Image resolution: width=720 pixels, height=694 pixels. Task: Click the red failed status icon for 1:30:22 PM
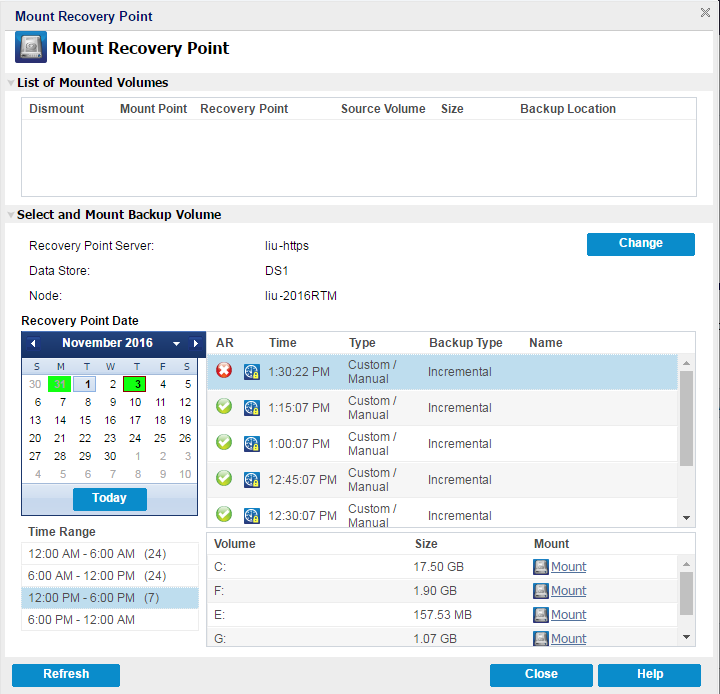click(224, 371)
